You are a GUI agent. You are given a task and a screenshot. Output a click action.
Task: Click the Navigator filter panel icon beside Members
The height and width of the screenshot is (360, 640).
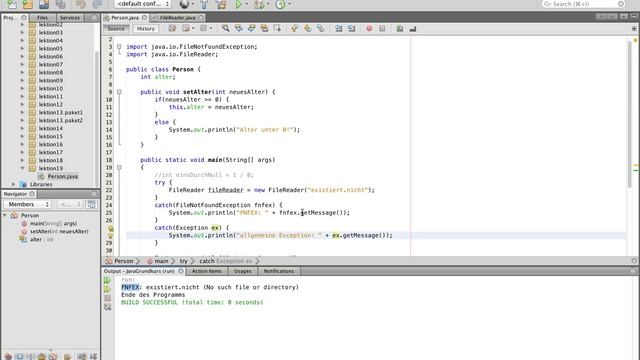91,204
